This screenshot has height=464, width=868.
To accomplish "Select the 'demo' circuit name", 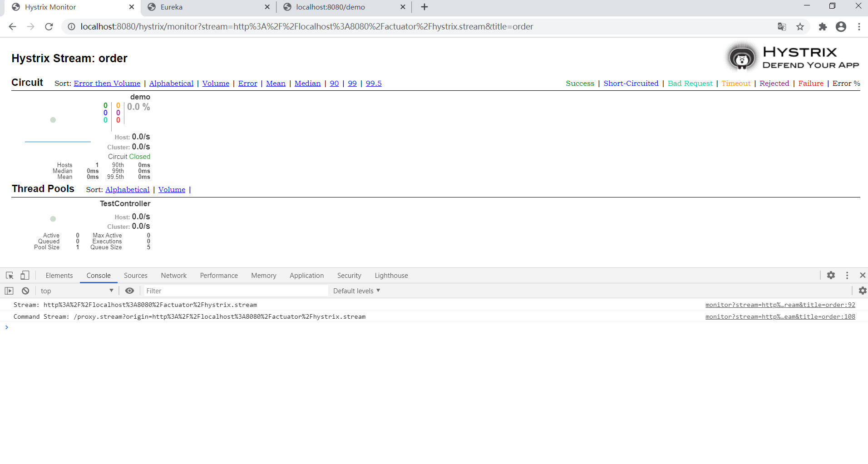I will [140, 97].
